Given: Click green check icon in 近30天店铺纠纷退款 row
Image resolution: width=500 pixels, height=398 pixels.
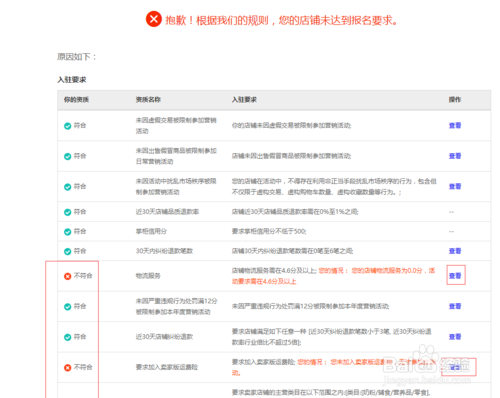Looking at the screenshot, I should [68, 337].
